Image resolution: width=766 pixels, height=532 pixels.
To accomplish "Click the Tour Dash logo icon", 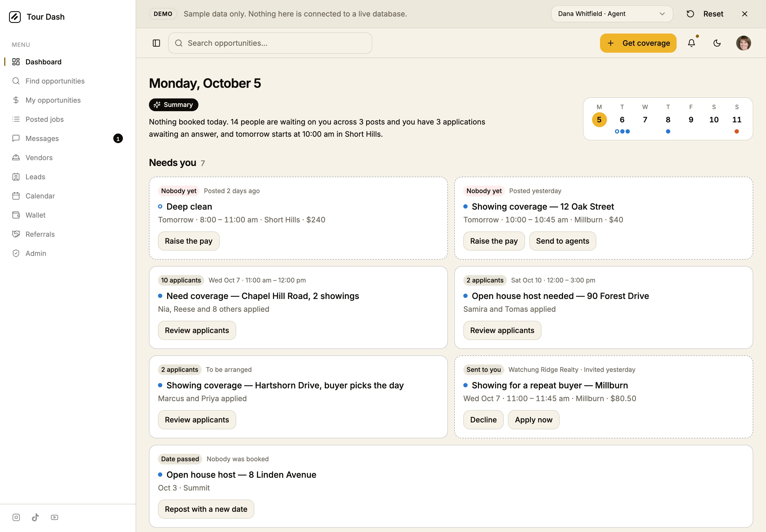I will tap(15, 17).
